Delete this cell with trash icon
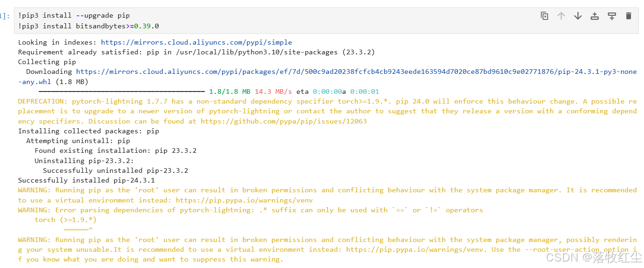This screenshot has height=268, width=644. pos(629,16)
